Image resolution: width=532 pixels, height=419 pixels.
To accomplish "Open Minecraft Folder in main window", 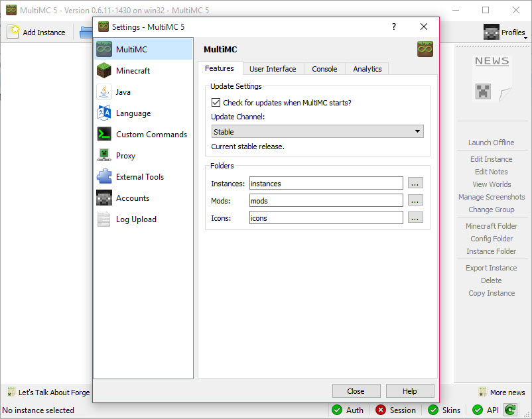I will pyautogui.click(x=492, y=226).
